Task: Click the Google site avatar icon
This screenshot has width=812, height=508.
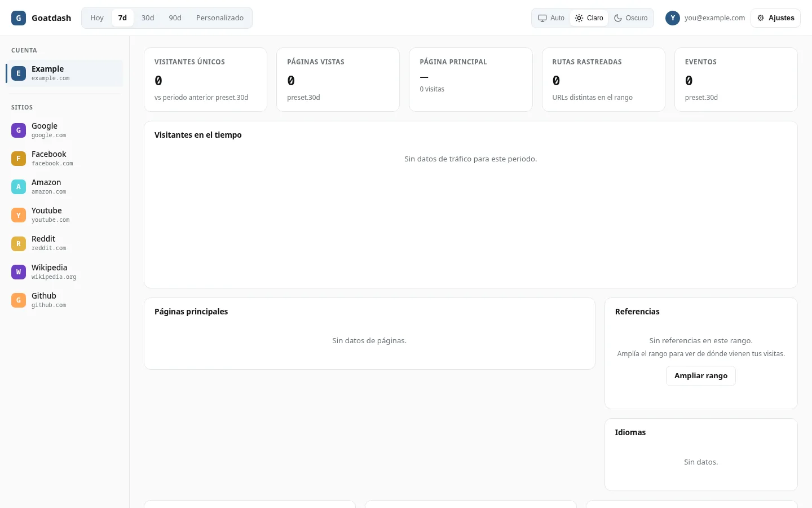Action: point(19,130)
